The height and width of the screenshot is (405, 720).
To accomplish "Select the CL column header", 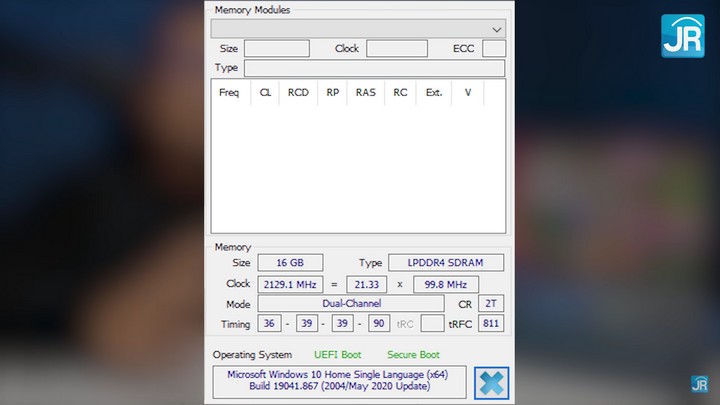I will click(265, 93).
